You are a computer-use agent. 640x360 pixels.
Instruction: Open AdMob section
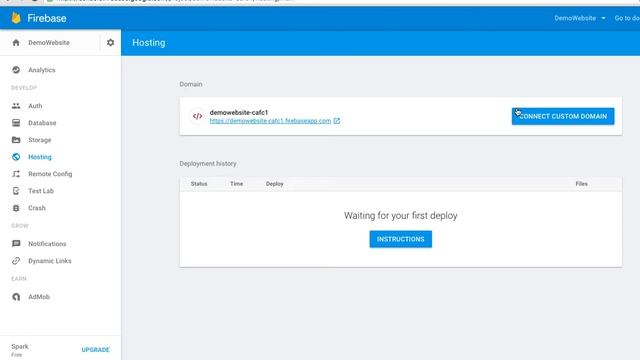[x=39, y=297]
